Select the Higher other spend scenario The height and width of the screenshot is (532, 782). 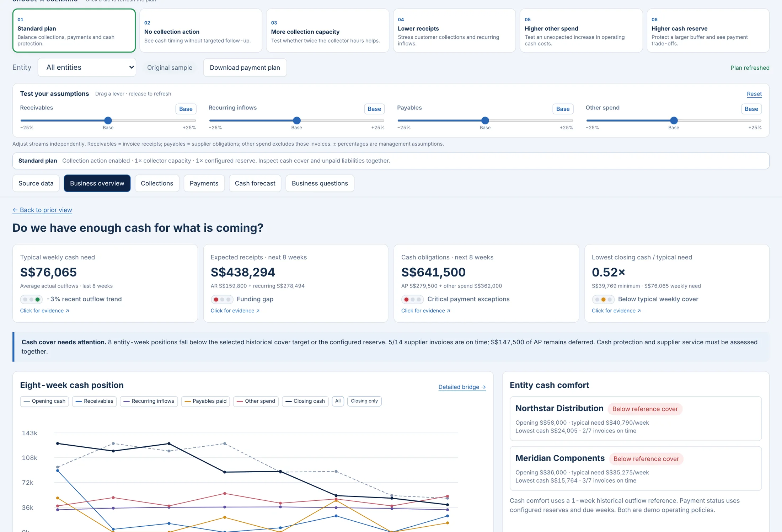[581, 31]
